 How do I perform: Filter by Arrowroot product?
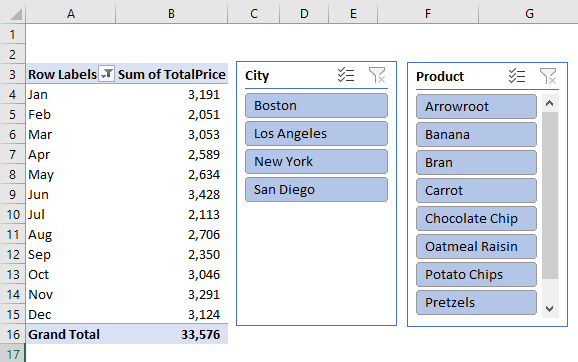coord(476,107)
